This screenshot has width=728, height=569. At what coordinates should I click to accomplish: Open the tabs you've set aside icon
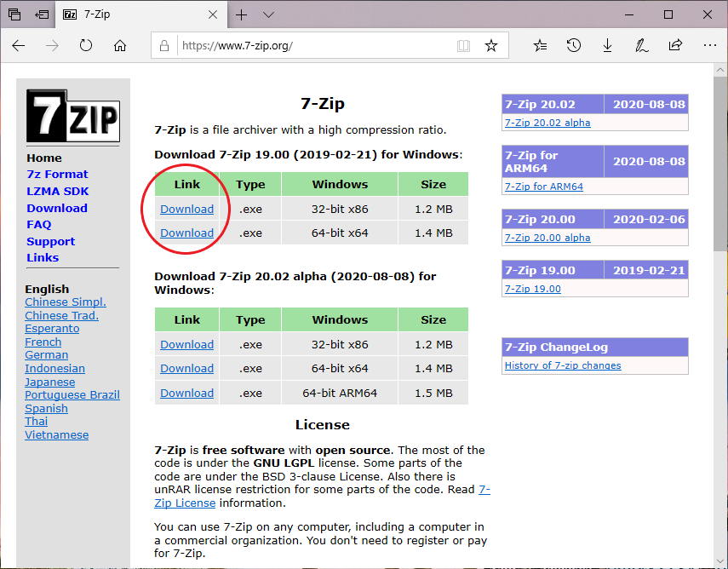[14, 14]
